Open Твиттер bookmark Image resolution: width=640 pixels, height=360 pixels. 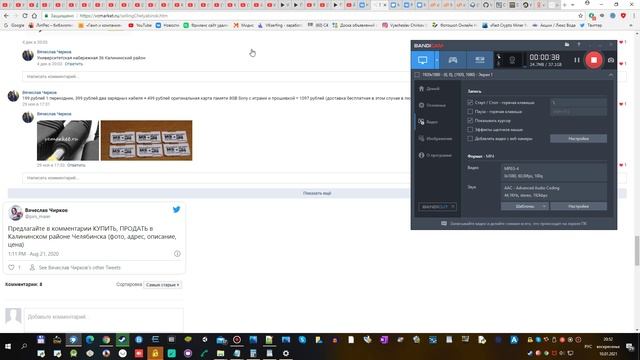pyautogui.click(x=591, y=25)
